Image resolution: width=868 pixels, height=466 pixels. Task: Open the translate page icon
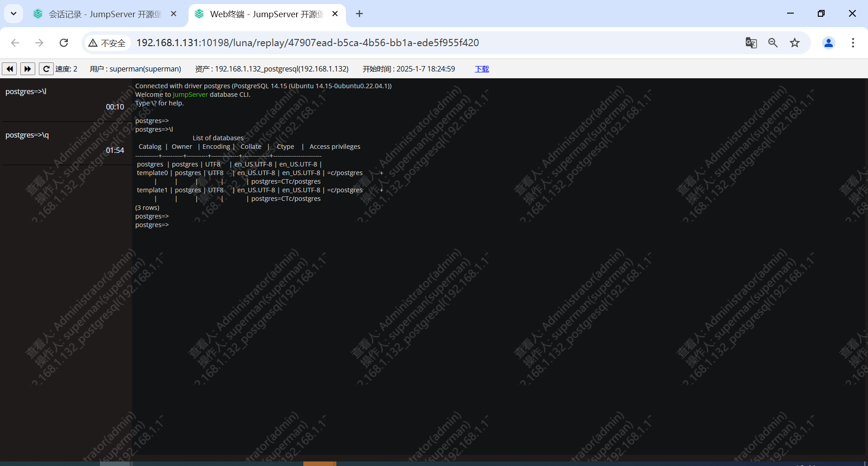point(751,43)
